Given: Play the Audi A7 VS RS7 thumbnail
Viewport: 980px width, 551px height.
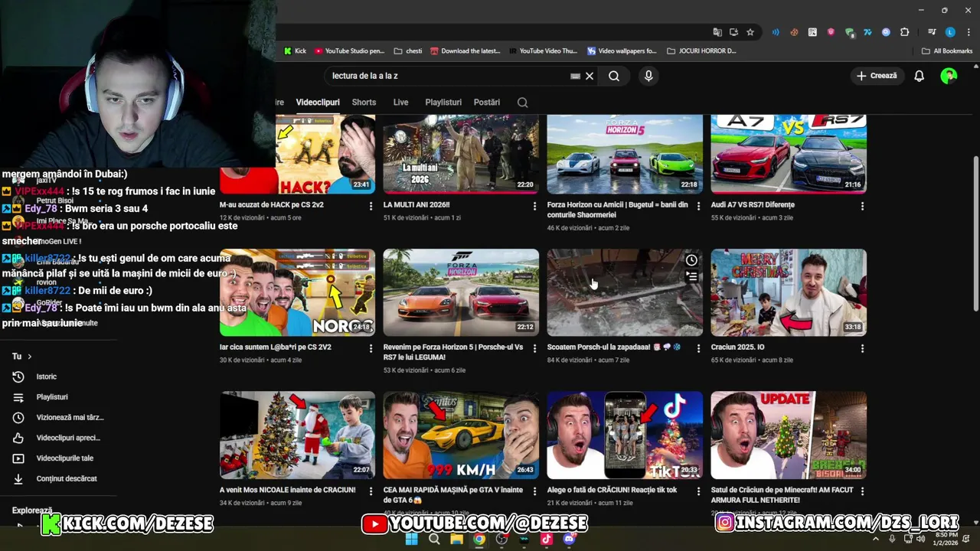Looking at the screenshot, I should click(x=789, y=153).
